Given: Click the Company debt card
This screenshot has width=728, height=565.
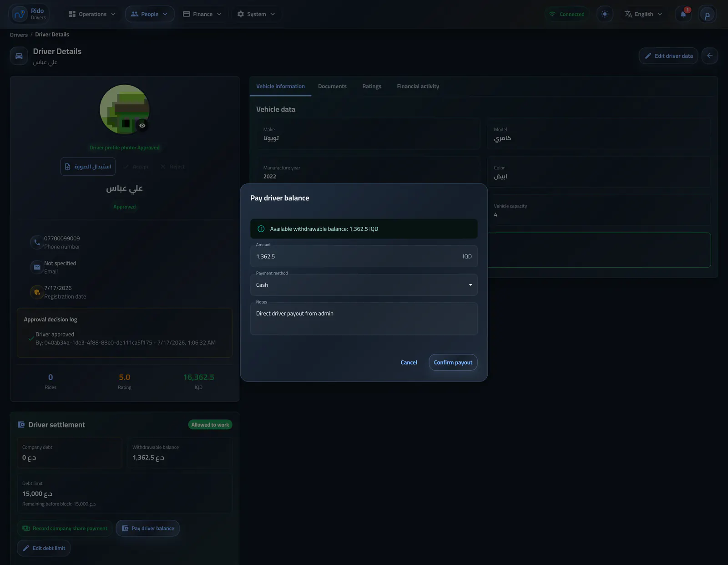Looking at the screenshot, I should click(x=70, y=453).
